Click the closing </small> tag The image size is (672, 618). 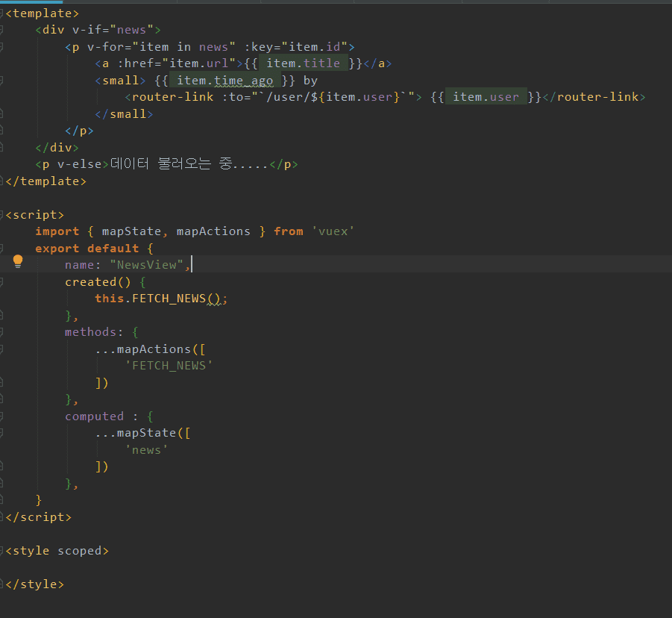tap(124, 114)
